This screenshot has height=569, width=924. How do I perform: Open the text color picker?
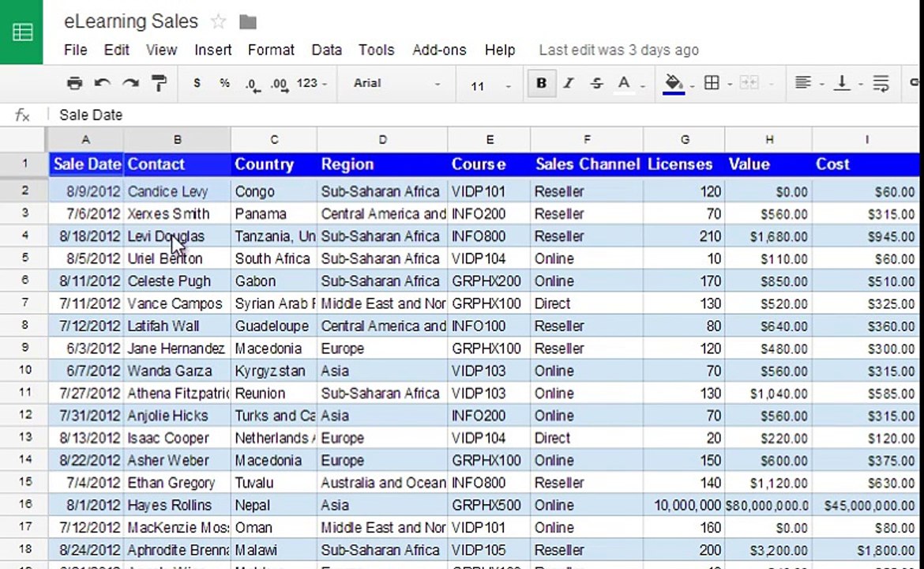pyautogui.click(x=624, y=85)
